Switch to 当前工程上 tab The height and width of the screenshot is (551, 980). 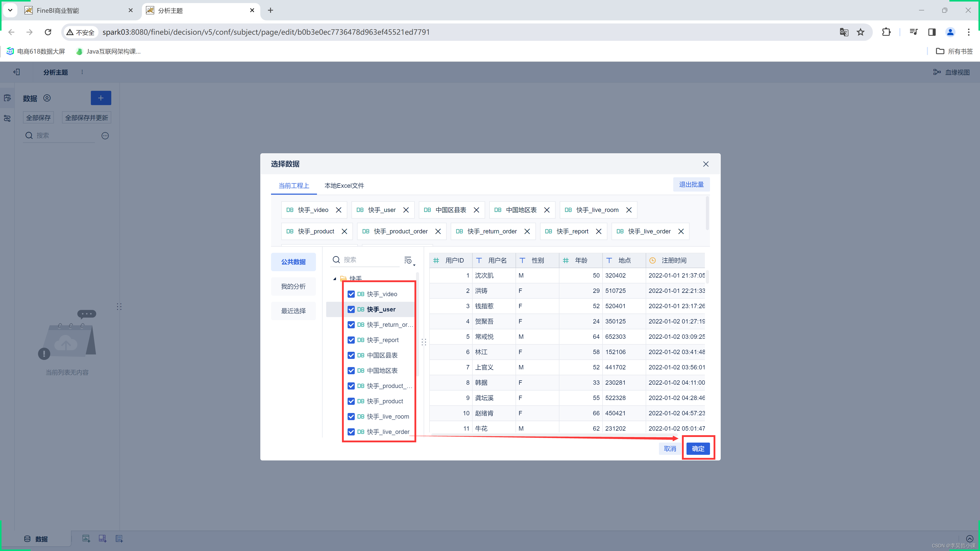(294, 185)
